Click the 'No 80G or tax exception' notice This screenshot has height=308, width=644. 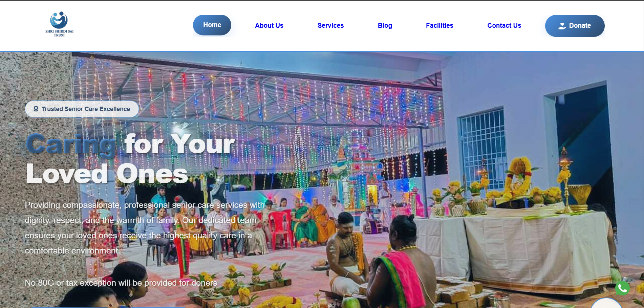(121, 283)
